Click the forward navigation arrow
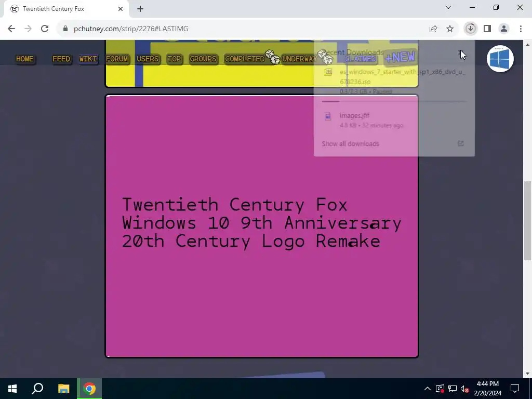 [28, 29]
